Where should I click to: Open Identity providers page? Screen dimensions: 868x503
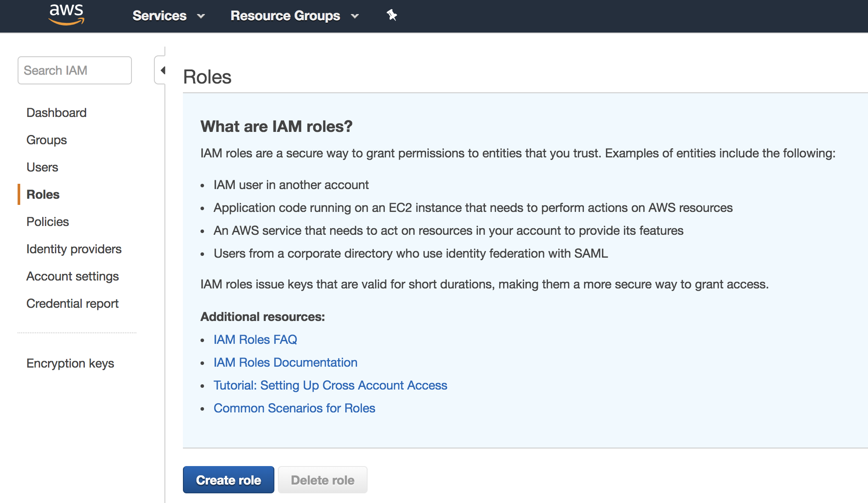click(x=74, y=249)
